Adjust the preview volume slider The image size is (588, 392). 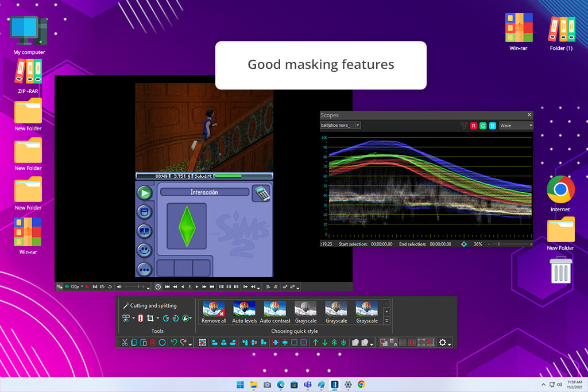(x=136, y=287)
